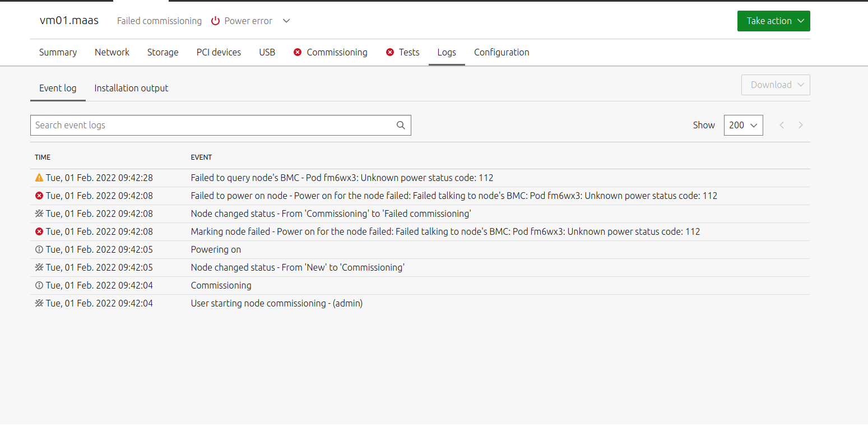Switch to the Installation output tab
Screen dimensions: 868x427
(x=131, y=88)
